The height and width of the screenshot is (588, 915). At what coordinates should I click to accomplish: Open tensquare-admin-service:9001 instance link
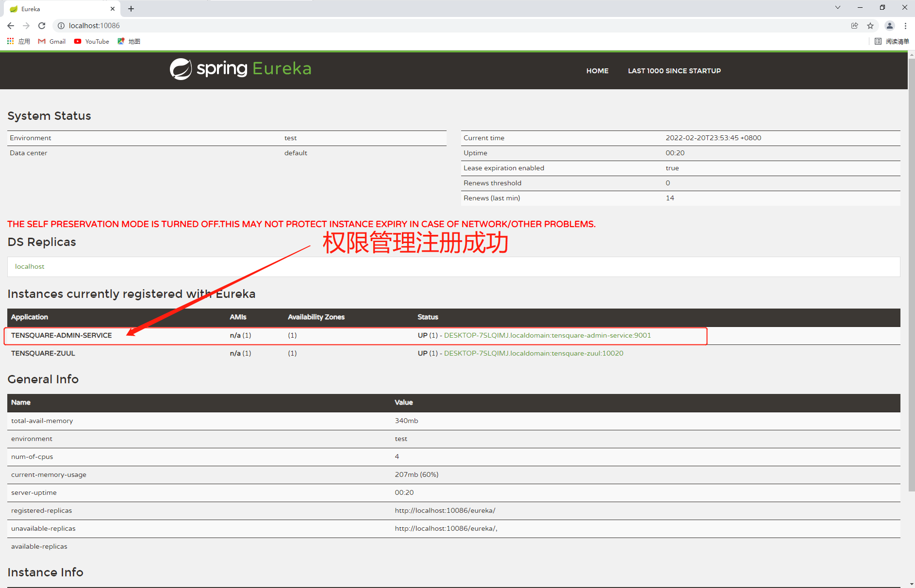[x=548, y=335]
